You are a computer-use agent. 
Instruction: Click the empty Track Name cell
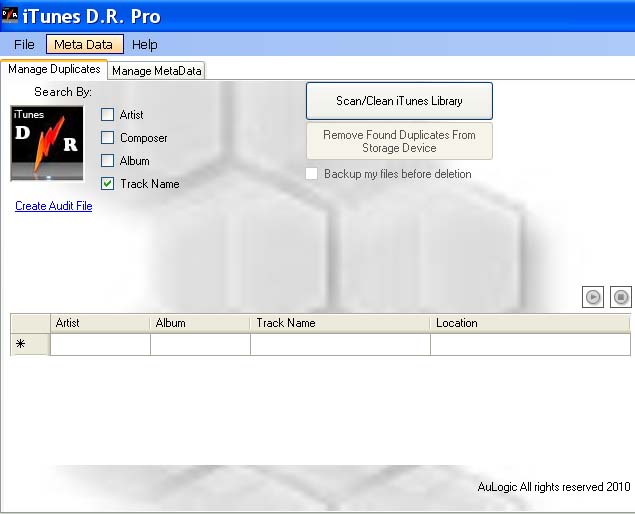(340, 344)
